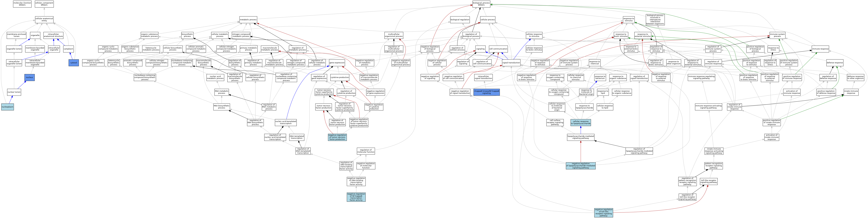Select negative regulation of molecular function node
This screenshot has width=868, height=218.
coord(366,166)
